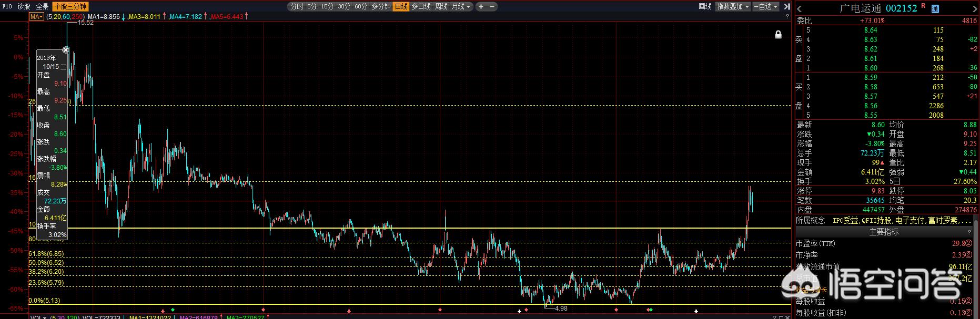Select sell level 5 price 8.64
Image resolution: width=980 pixels, height=319 pixels.
pos(871,30)
